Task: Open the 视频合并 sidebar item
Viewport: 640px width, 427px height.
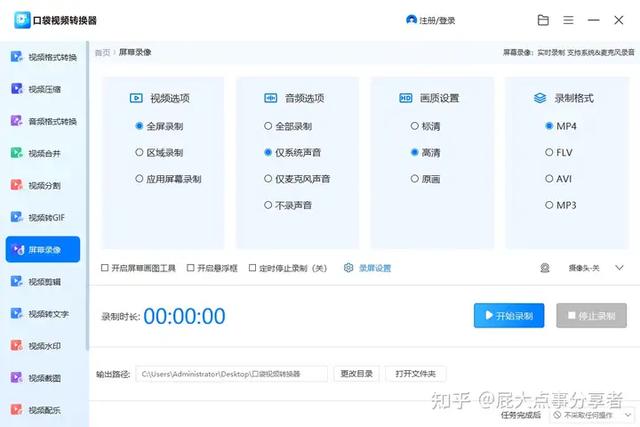Action: coord(43,153)
